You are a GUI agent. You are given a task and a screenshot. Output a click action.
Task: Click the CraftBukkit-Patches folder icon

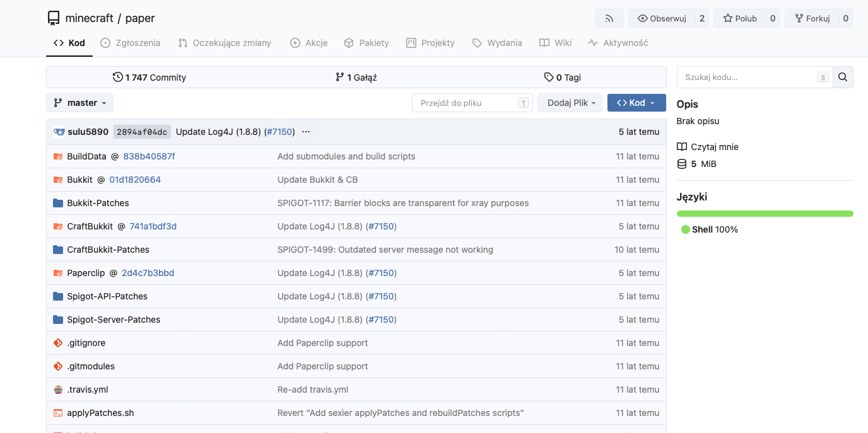tap(58, 250)
